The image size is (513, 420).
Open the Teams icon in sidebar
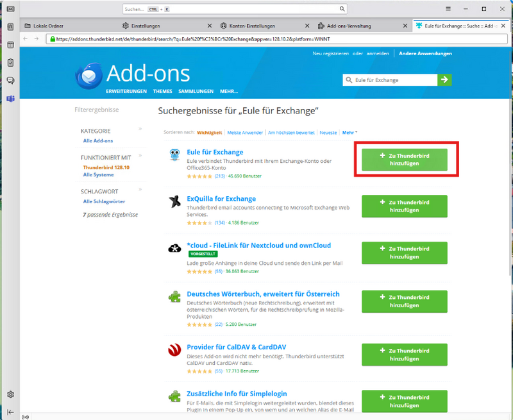(10, 99)
